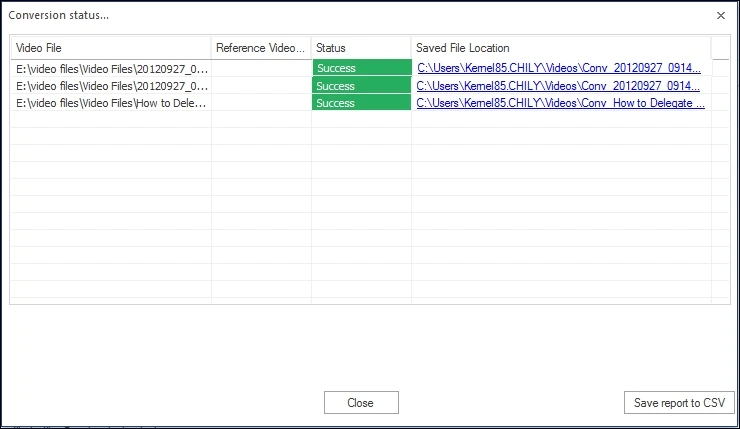
Task: Open the first row's saved file link
Action: click(x=558, y=68)
